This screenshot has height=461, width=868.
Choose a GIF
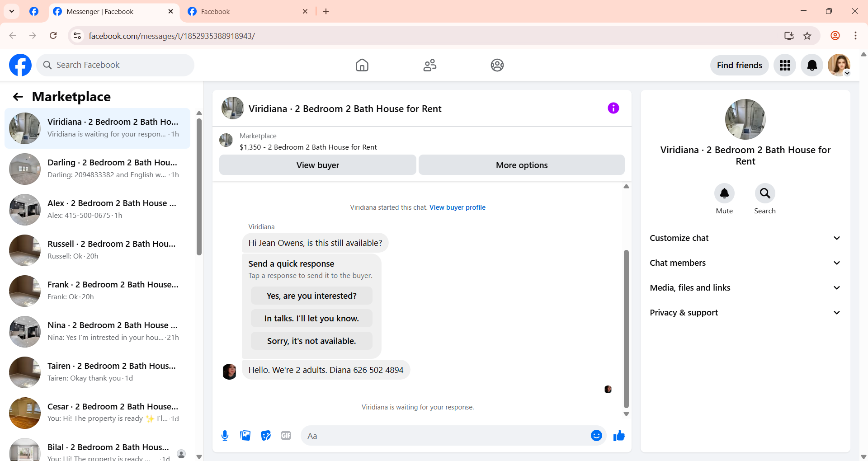tap(286, 436)
